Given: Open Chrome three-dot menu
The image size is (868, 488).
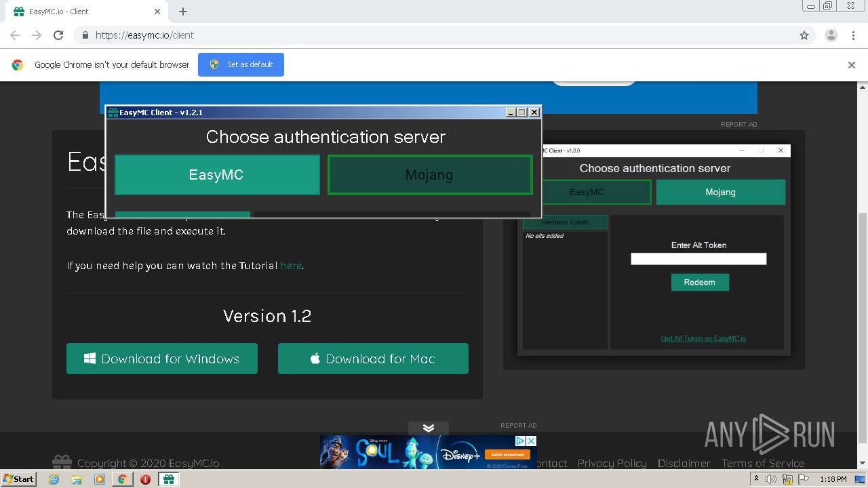Looking at the screenshot, I should (x=853, y=35).
